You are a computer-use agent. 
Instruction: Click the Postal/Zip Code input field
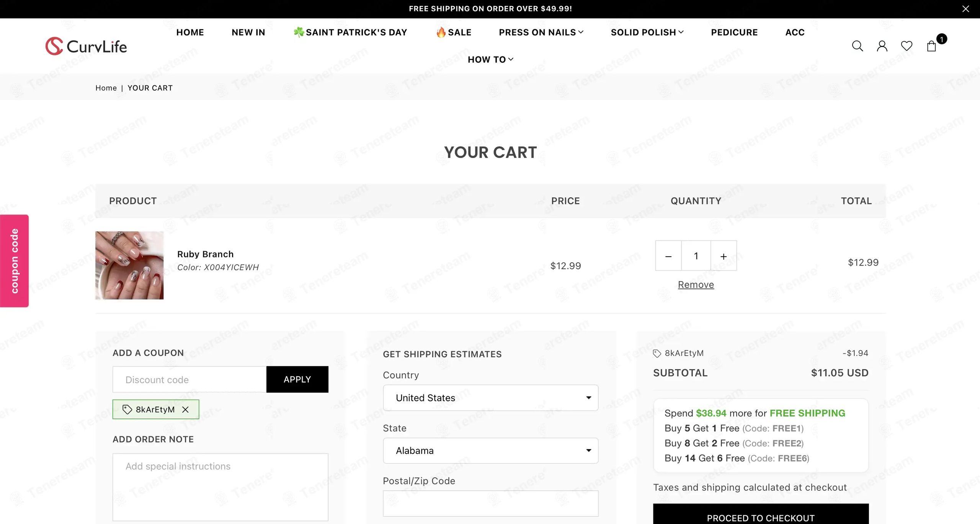tap(490, 504)
